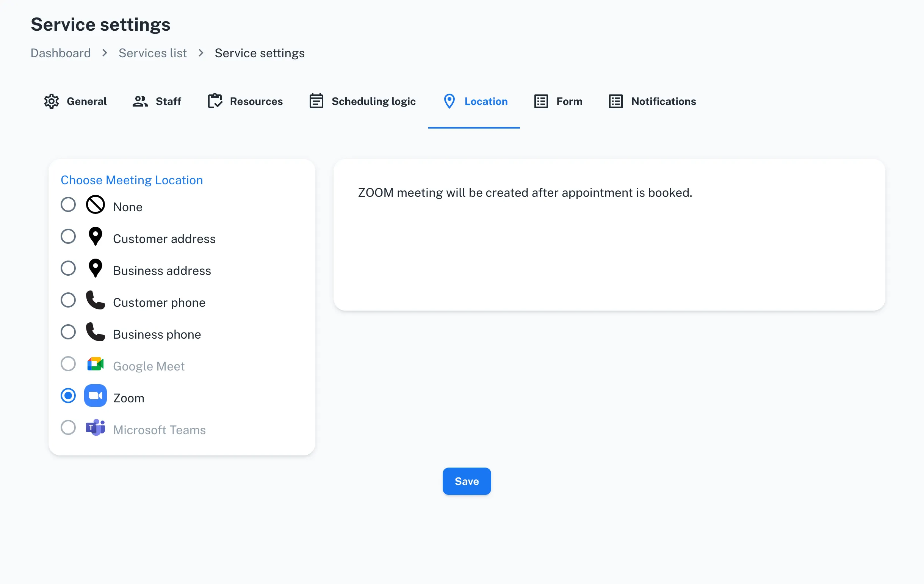This screenshot has height=584, width=924.
Task: Select the Zoom radio button
Action: coord(68,396)
